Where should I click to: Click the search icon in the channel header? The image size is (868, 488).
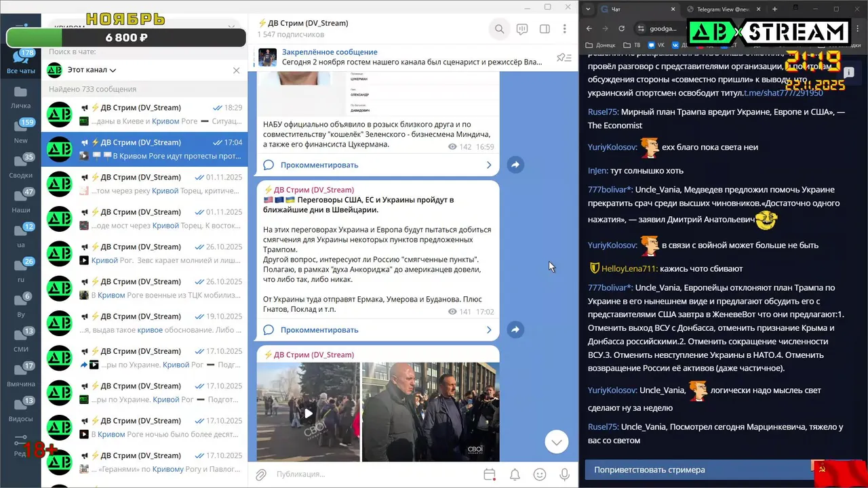[499, 29]
